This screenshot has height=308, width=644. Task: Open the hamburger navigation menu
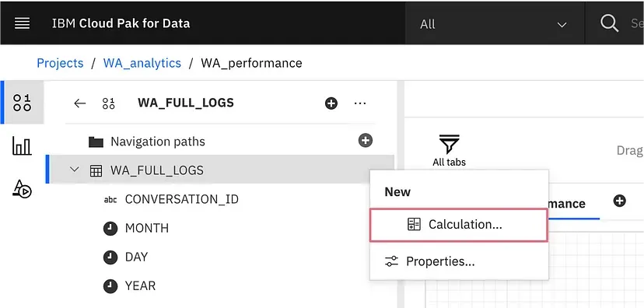click(23, 23)
